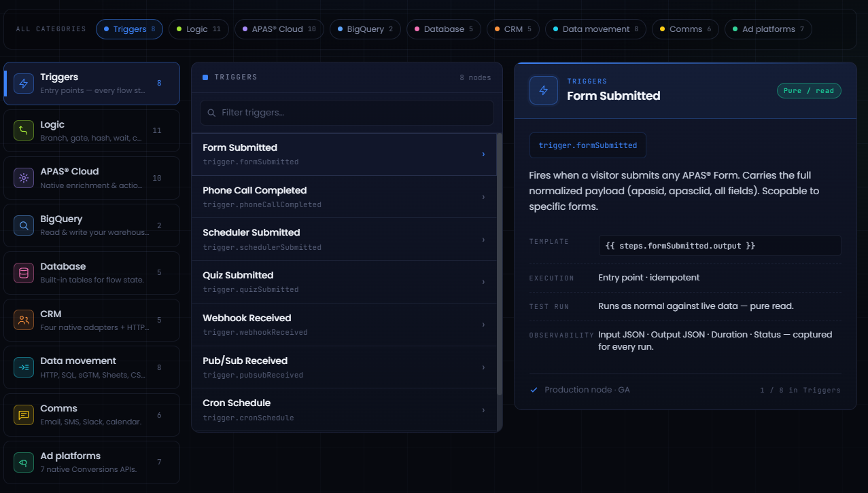Focus the Filter triggers search field

[x=347, y=113]
